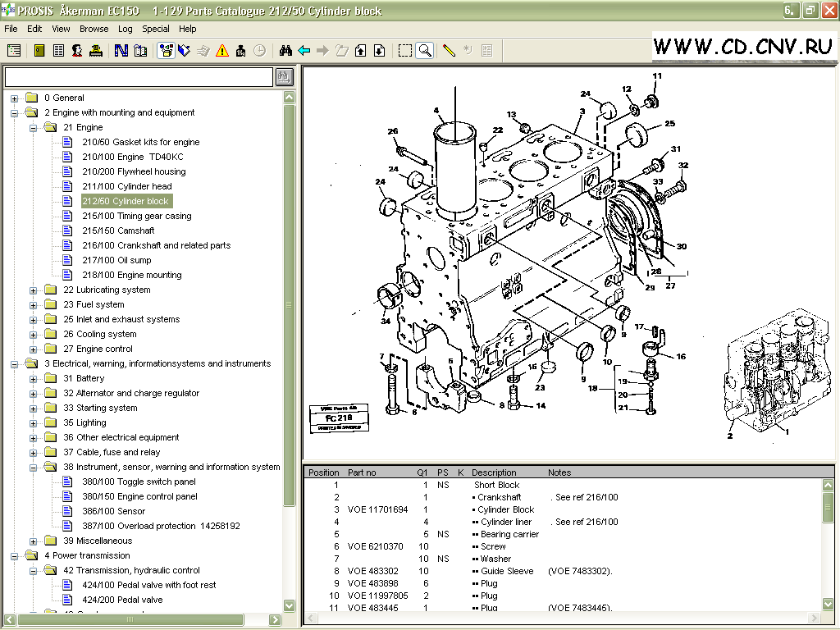Click the person portrait toolbar icon
The image size is (840, 630).
77,51
